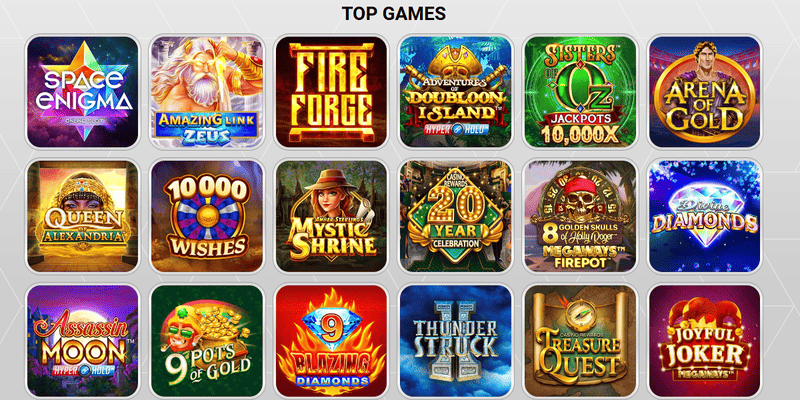Click the 20 Year Celebration tile

[456, 216]
